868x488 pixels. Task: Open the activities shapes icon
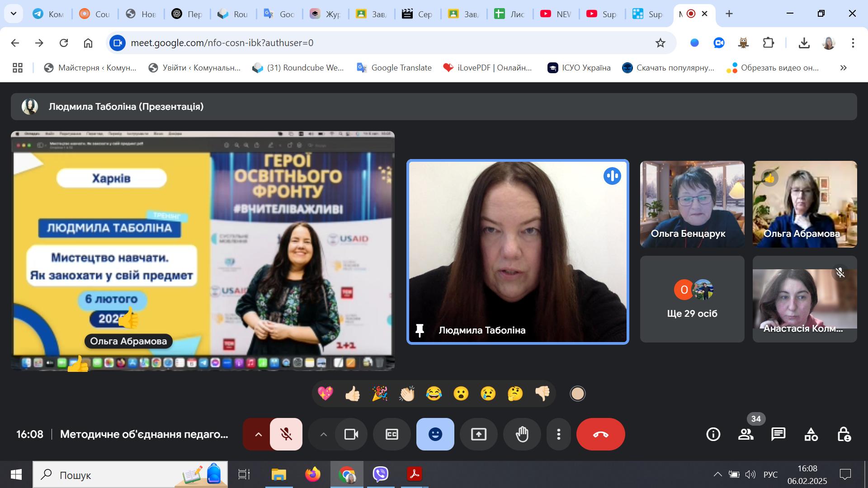[x=811, y=434]
